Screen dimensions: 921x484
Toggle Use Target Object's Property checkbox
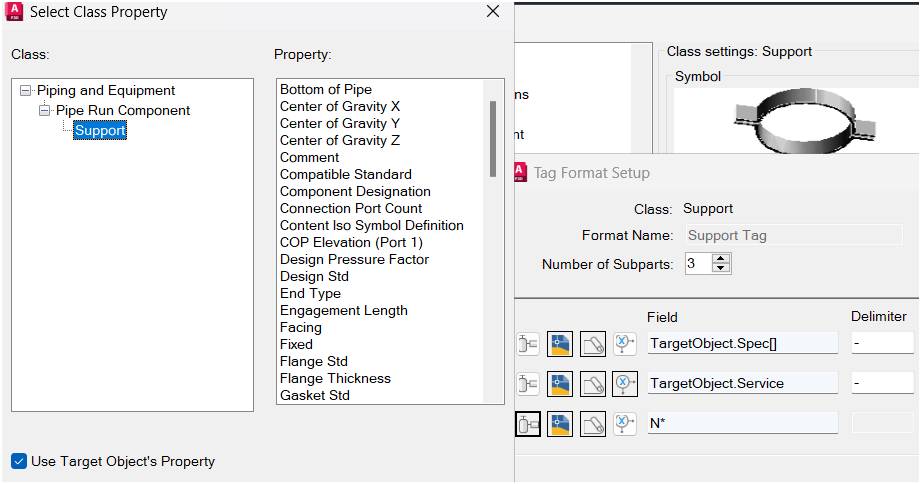[x=19, y=461]
